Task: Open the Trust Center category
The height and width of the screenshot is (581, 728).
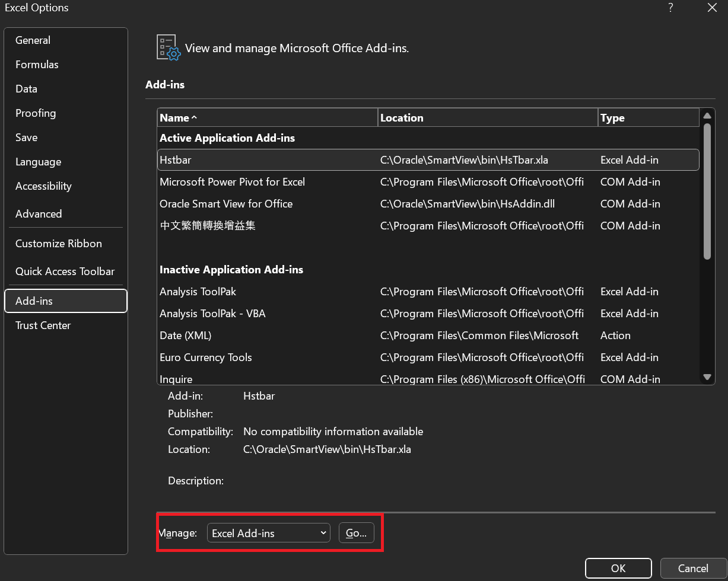Action: (65, 325)
